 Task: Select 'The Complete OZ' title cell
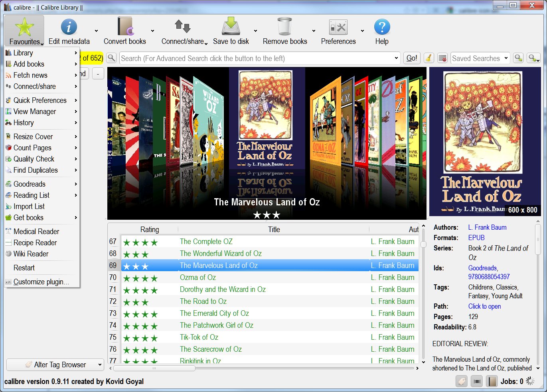[206, 241]
